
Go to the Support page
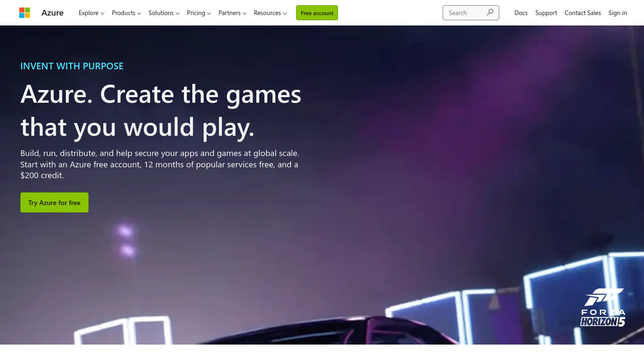[546, 13]
